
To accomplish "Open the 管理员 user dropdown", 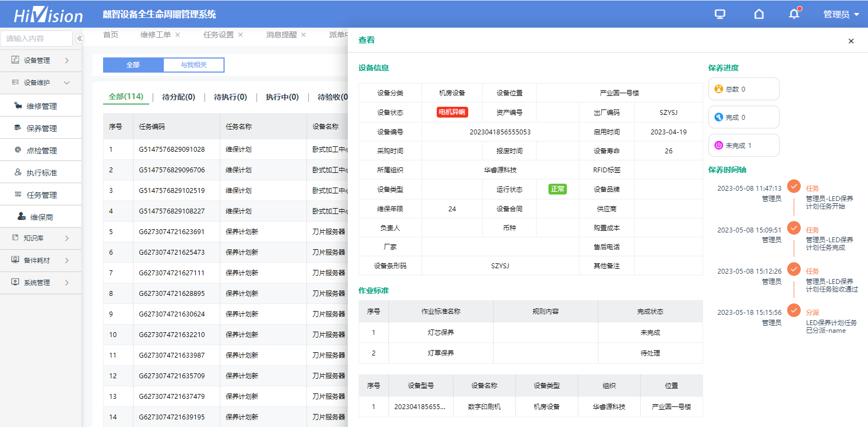I will click(841, 15).
